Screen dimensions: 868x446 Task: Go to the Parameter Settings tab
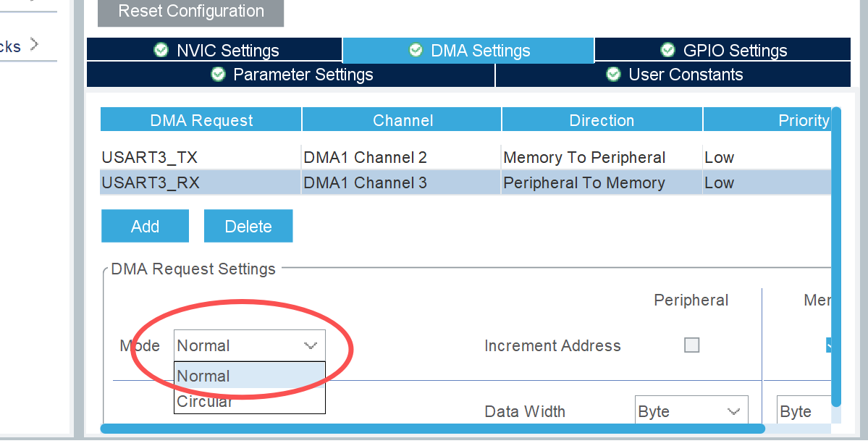290,74
